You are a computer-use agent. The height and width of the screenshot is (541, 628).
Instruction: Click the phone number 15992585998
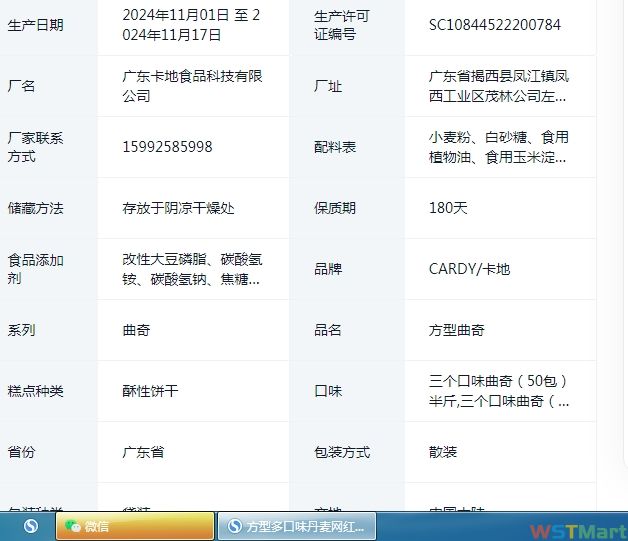tap(167, 147)
